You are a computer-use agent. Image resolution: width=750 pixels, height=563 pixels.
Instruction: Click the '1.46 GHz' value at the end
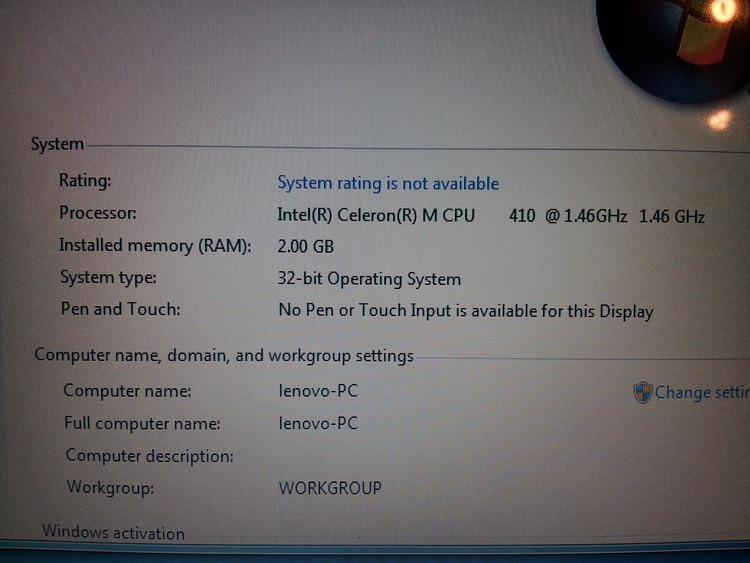[672, 217]
